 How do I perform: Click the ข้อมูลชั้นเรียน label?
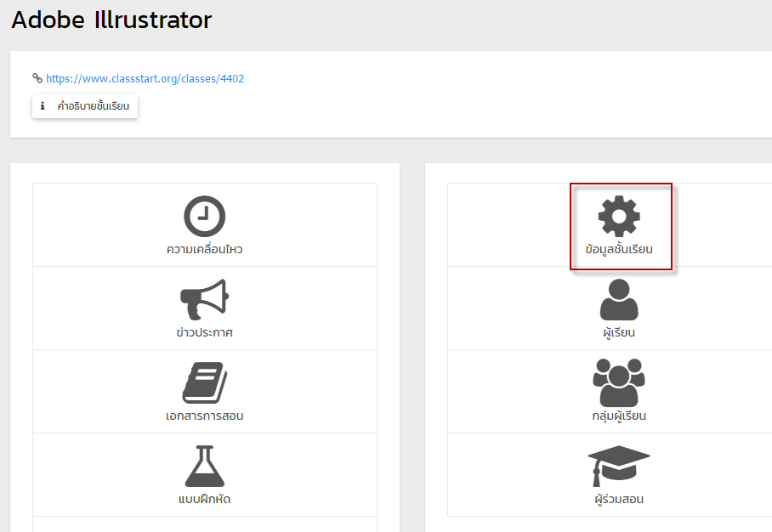[x=619, y=249]
